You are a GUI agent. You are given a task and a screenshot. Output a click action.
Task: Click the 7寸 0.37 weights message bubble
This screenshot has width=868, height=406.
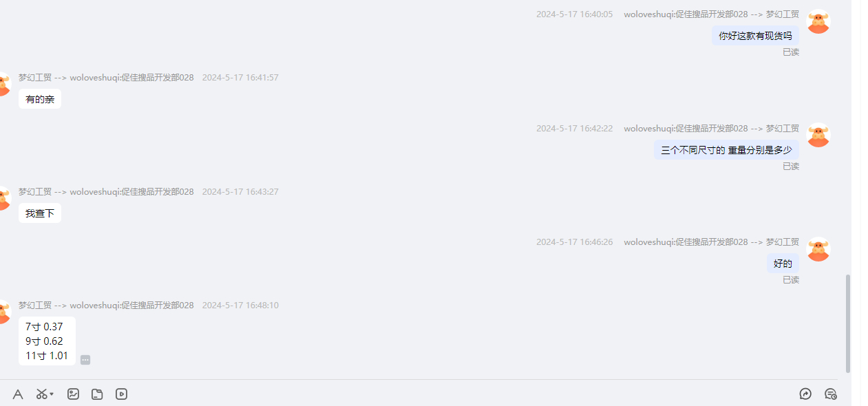(47, 341)
